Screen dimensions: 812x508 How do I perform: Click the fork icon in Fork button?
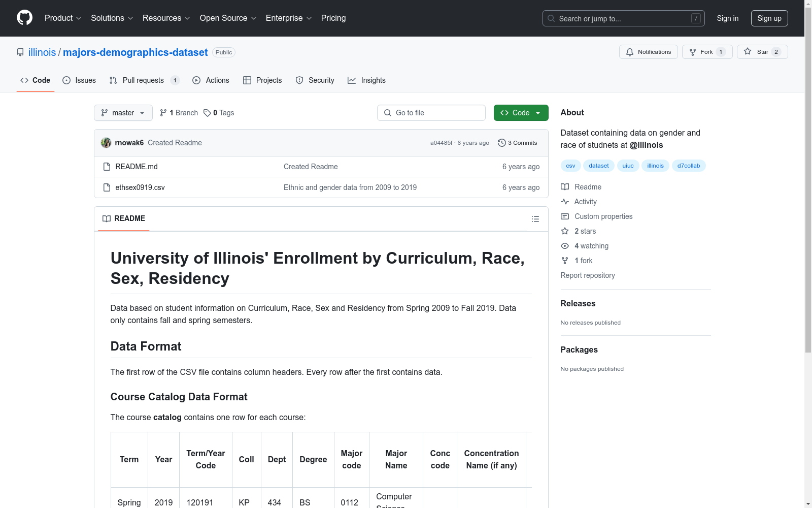[693, 52]
